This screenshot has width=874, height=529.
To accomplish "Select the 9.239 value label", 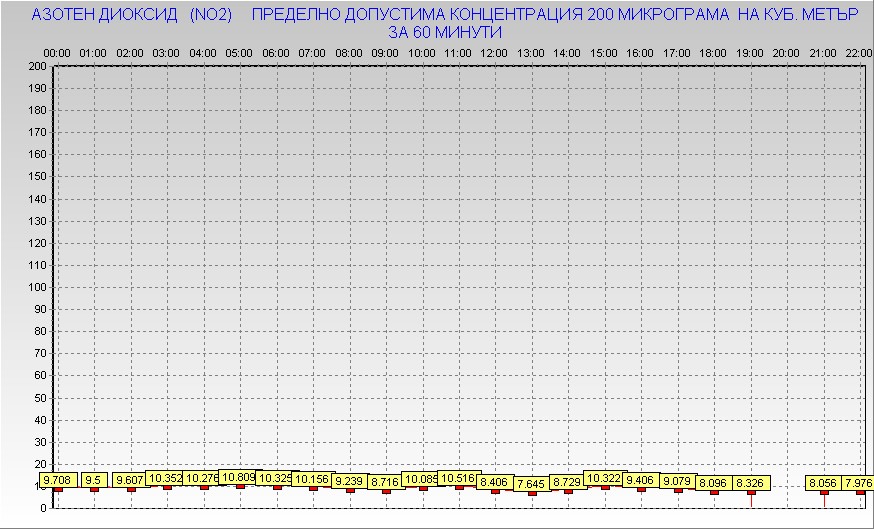I will tap(349, 481).
